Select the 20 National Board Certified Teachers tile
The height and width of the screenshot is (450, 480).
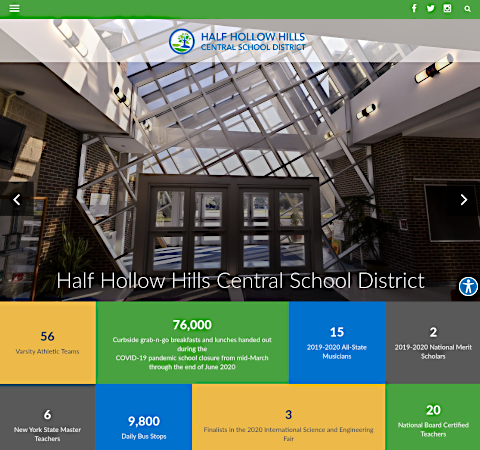click(433, 417)
